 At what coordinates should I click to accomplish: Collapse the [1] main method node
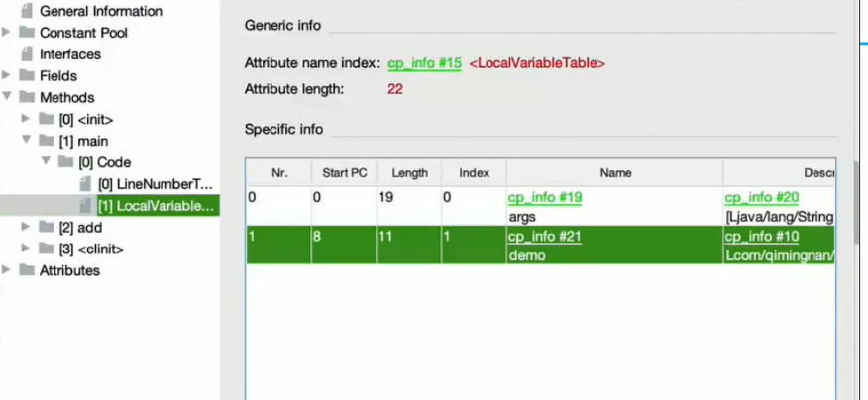point(27,141)
